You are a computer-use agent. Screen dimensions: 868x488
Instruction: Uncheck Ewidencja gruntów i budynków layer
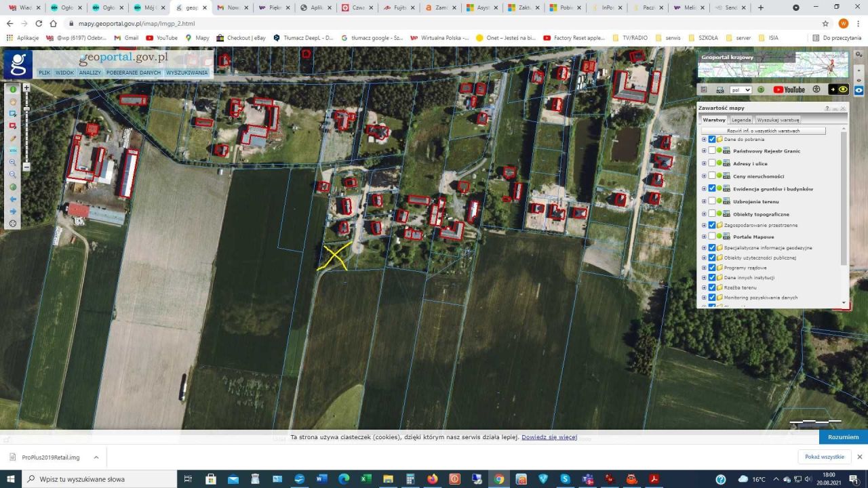pos(712,188)
